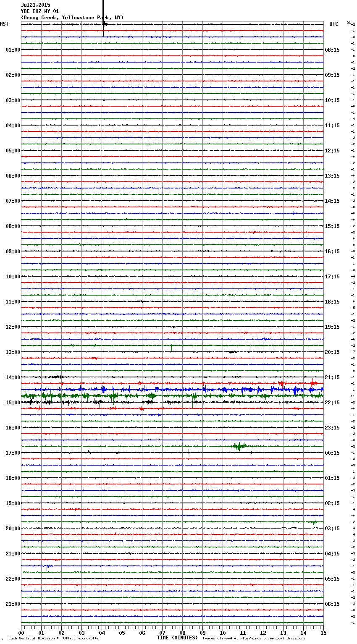Viewport: 357px width, 644px height.
Task: Select the 22:00 MST time label
Action: (x=13, y=579)
